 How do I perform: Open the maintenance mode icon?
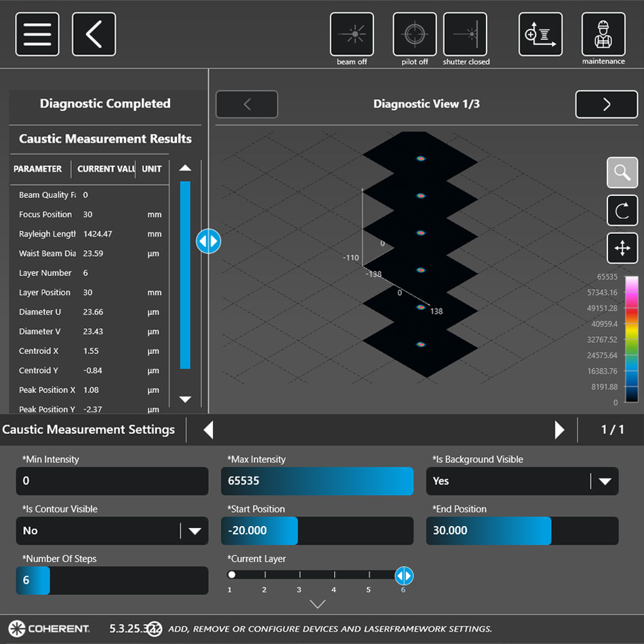click(x=603, y=34)
